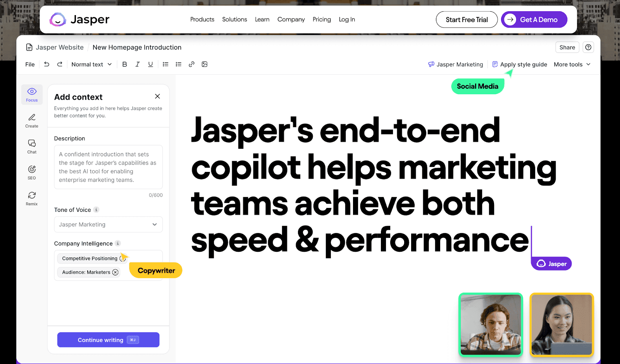
Task: Insert an image with the picture icon
Action: [205, 64]
